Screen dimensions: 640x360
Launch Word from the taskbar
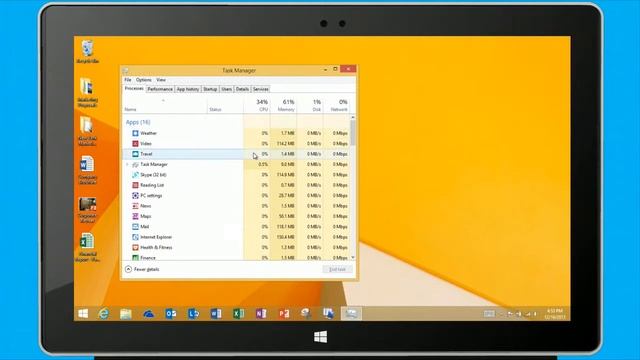[216, 313]
